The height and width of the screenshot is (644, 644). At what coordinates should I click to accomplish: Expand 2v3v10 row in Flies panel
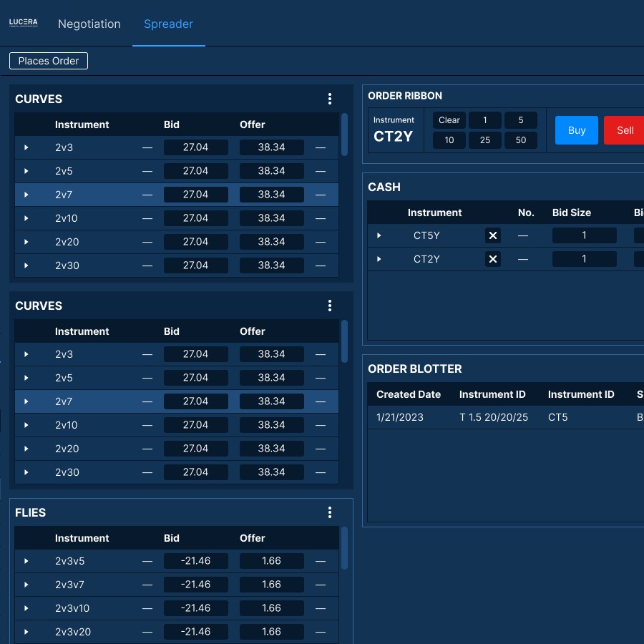(x=26, y=608)
